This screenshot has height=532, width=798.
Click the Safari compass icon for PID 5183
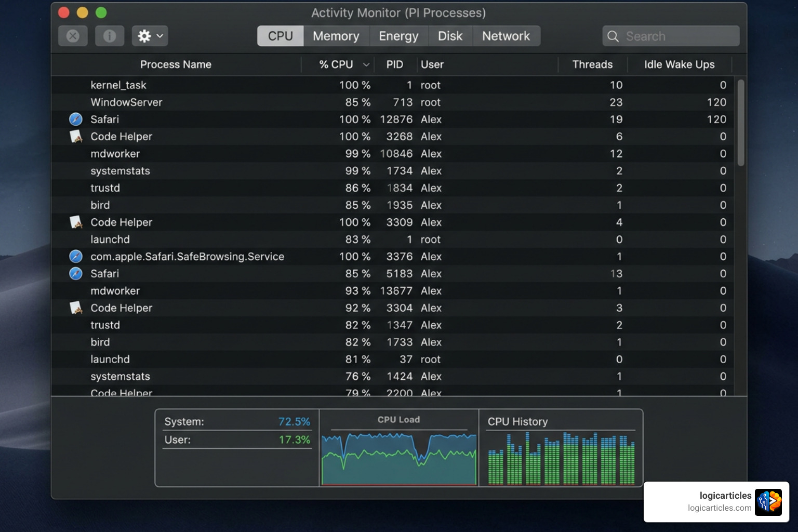[76, 274]
